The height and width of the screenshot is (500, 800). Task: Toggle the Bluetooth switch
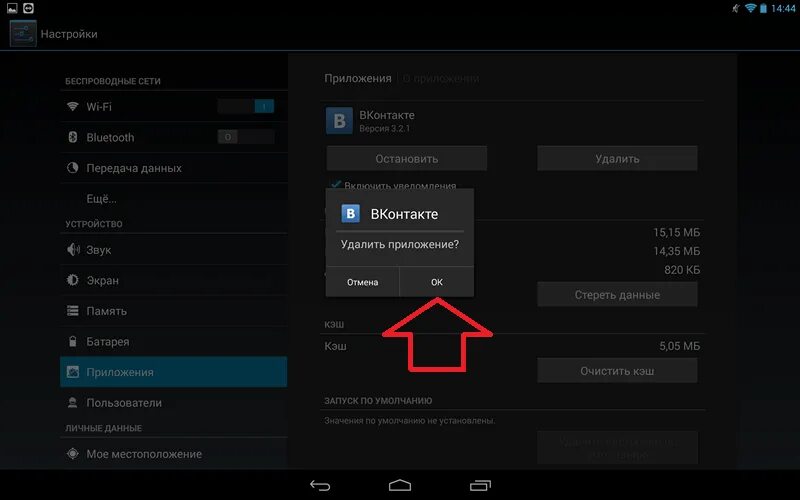pyautogui.click(x=246, y=137)
